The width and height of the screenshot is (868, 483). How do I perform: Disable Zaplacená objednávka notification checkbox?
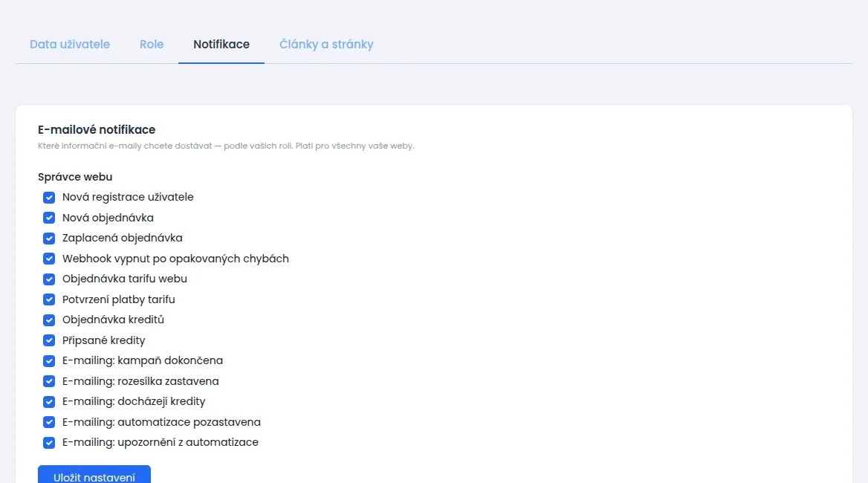point(49,239)
